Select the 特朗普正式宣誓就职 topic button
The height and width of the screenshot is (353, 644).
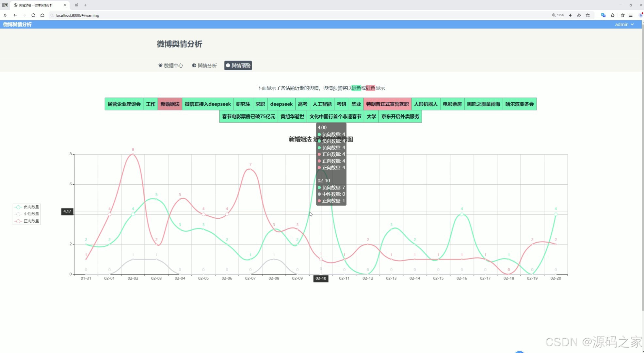point(387,104)
